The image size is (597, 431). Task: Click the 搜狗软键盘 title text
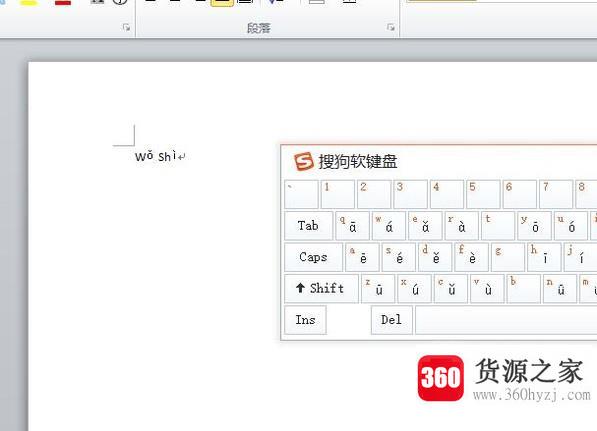358,161
